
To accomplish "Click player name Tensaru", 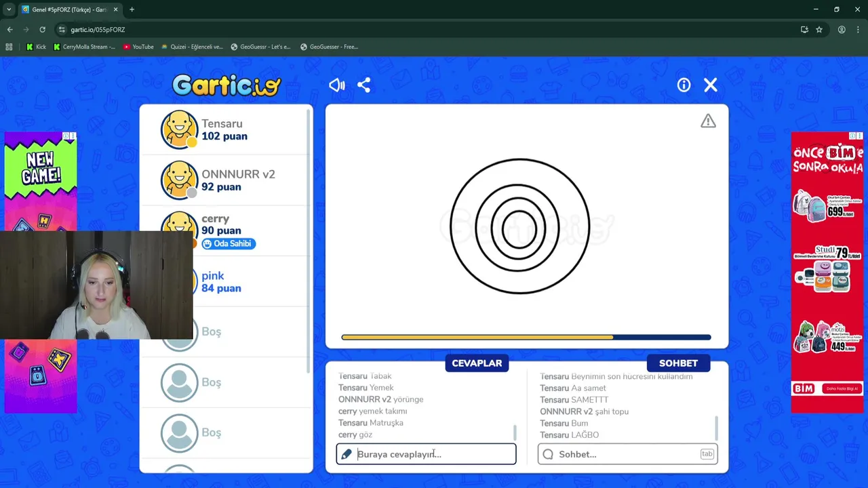I will (222, 123).
